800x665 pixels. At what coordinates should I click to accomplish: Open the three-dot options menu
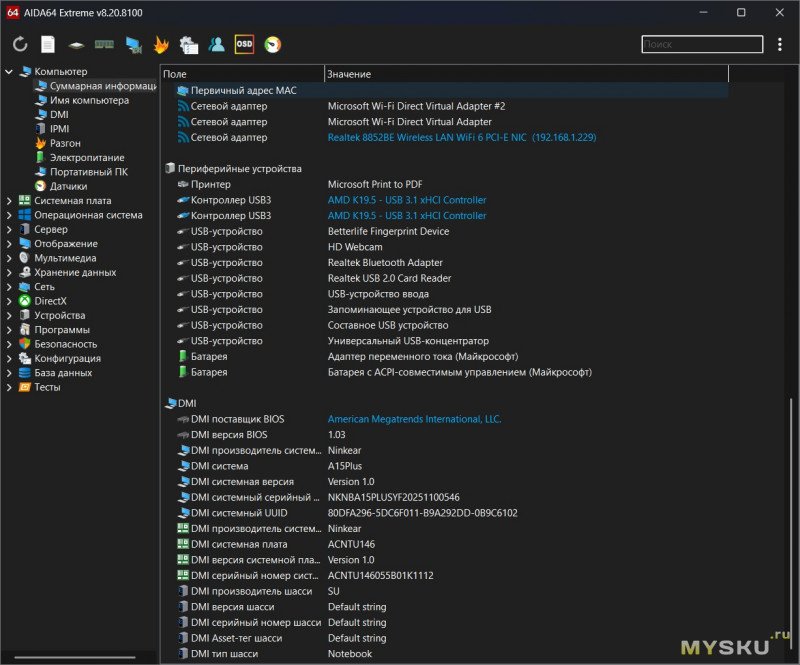tap(780, 45)
